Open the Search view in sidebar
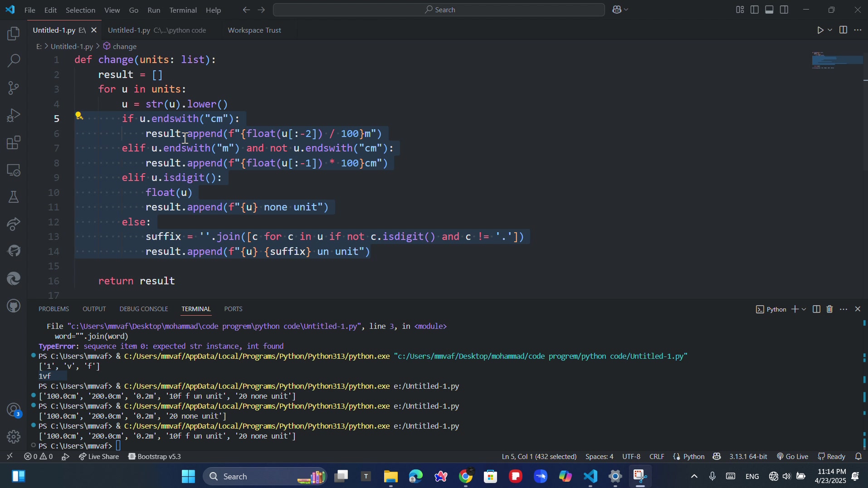This screenshot has width=868, height=488. [x=14, y=61]
